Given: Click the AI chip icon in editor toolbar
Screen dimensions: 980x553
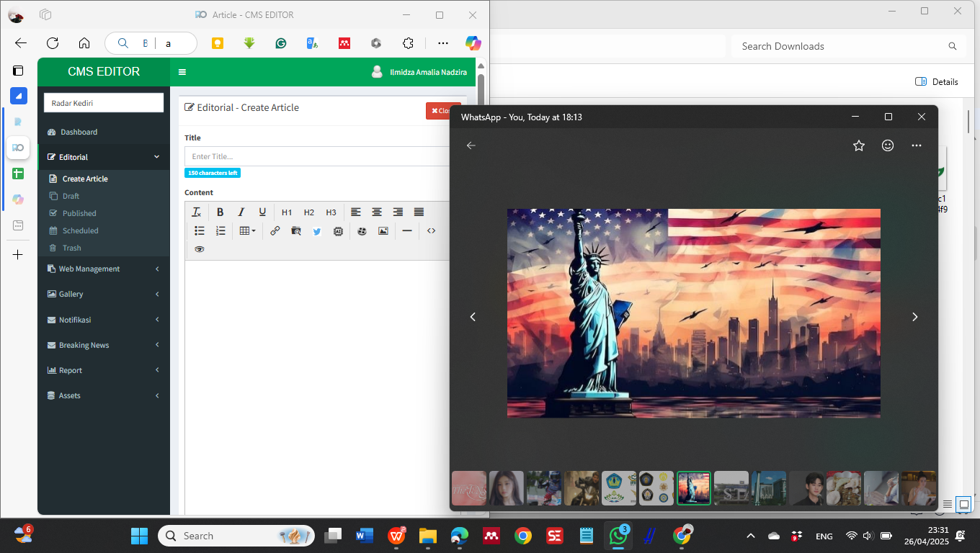Looking at the screenshot, I should [338, 231].
